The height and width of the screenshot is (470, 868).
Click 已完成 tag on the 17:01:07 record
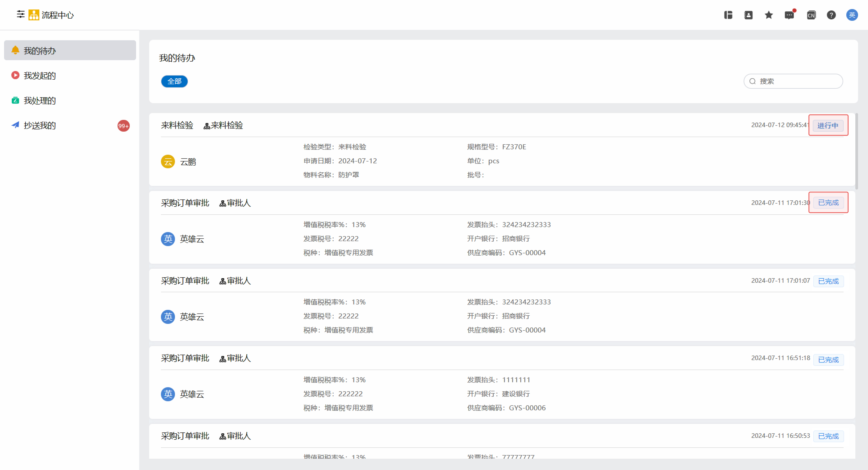(x=828, y=281)
